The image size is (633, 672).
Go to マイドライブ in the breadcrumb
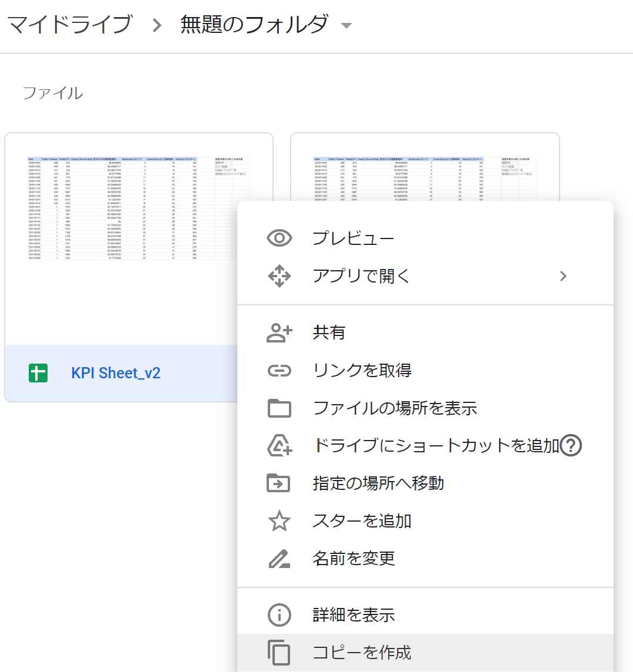[x=70, y=24]
